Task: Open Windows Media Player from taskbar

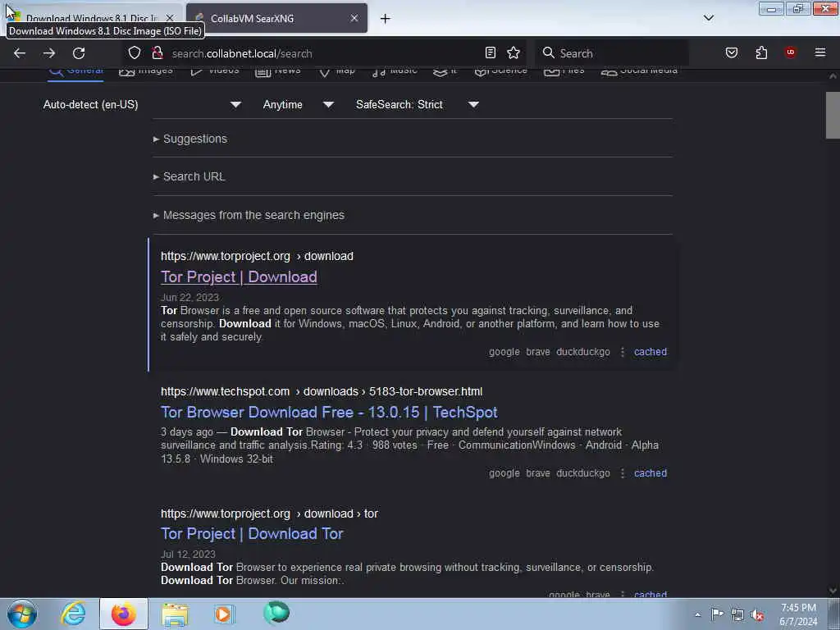Action: [223, 614]
